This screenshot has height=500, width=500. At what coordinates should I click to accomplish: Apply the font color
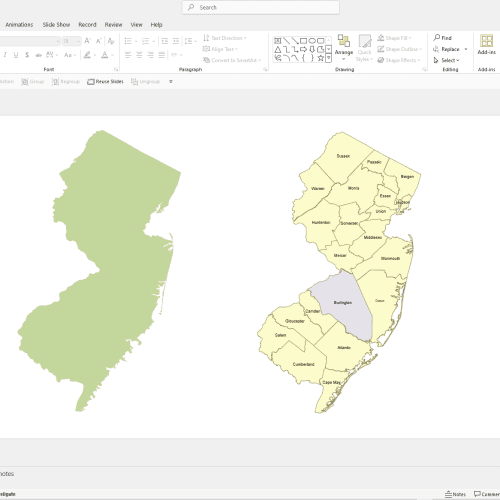coord(105,55)
